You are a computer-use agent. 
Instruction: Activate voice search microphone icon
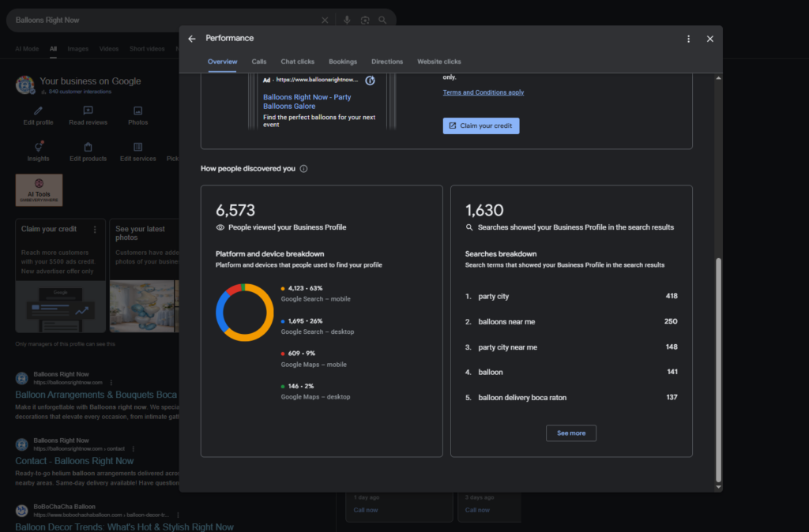coord(348,20)
